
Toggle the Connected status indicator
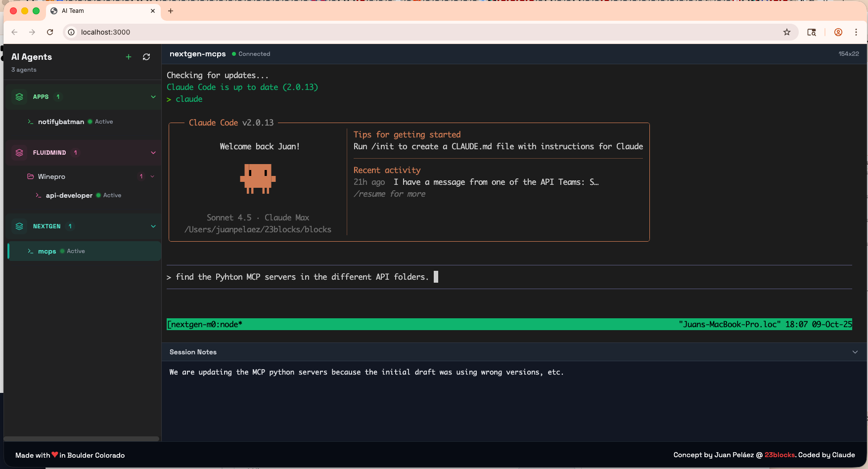point(234,54)
